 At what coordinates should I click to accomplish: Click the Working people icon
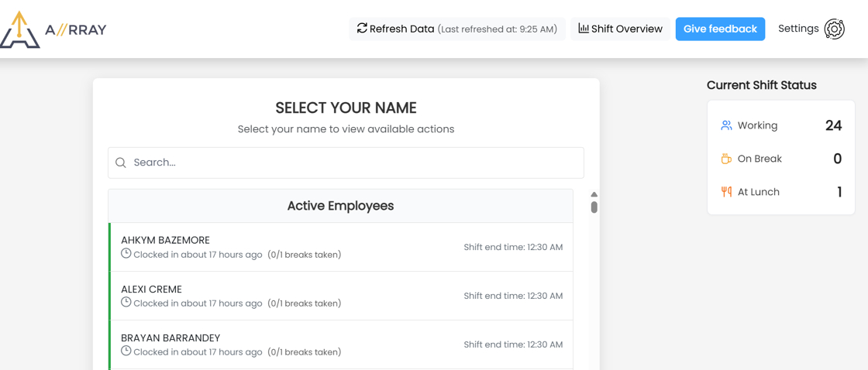[726, 125]
